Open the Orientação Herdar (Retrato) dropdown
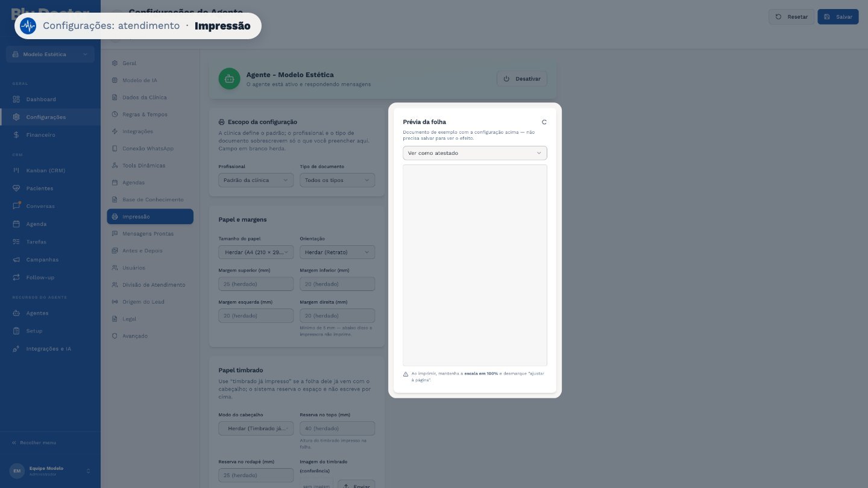This screenshot has width=868, height=488. coord(337,252)
